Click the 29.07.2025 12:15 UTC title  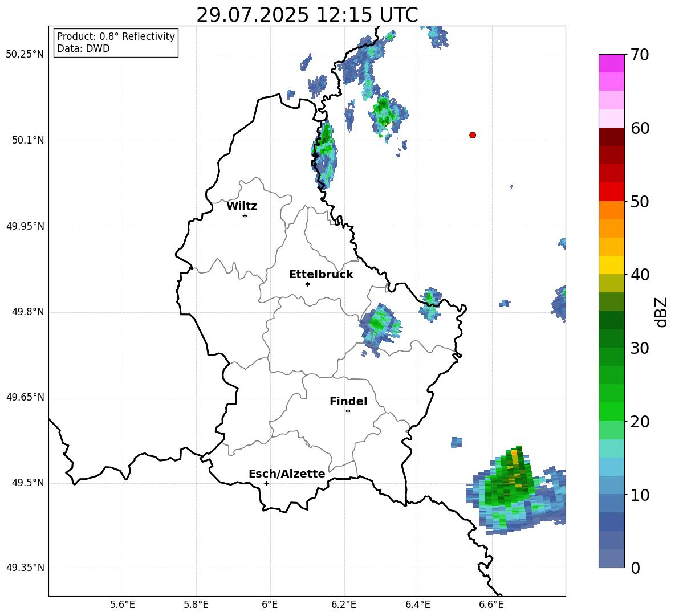307,15
